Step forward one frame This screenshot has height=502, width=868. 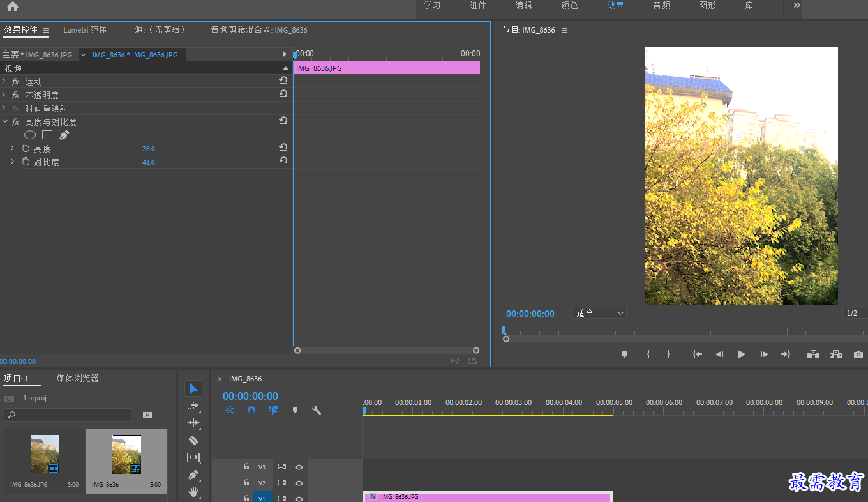tap(764, 354)
